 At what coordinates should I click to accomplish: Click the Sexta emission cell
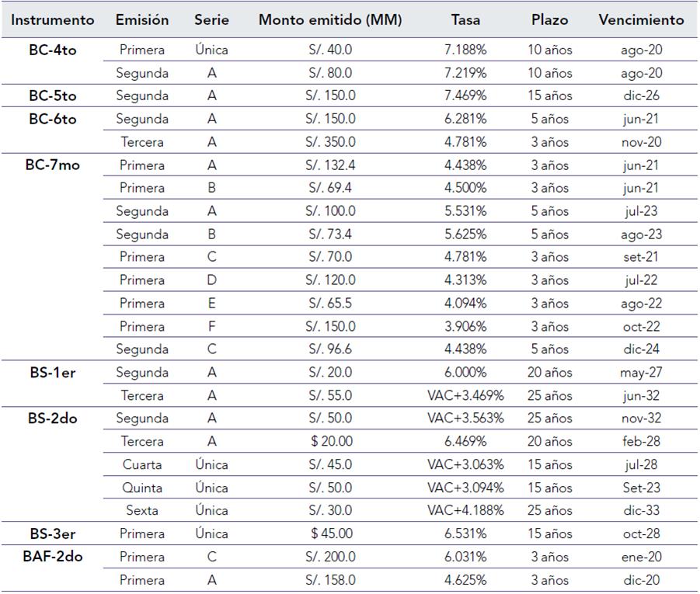pos(142,511)
